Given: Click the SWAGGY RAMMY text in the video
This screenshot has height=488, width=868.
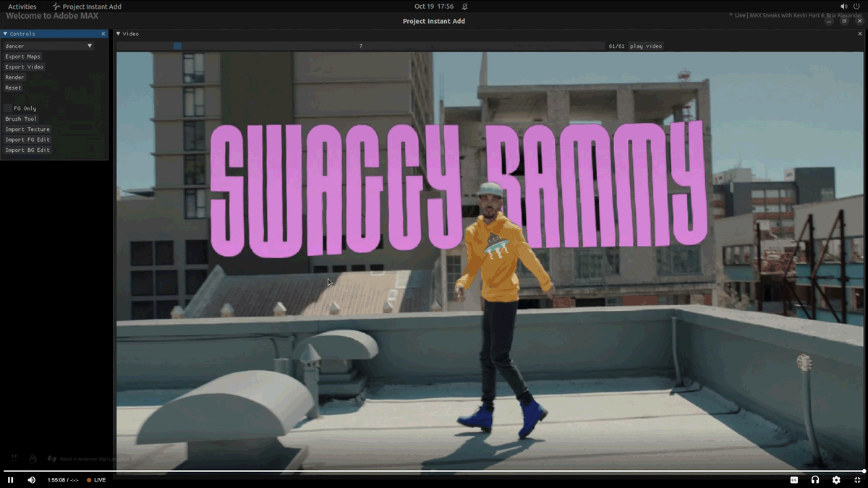Looking at the screenshot, I should point(458,190).
